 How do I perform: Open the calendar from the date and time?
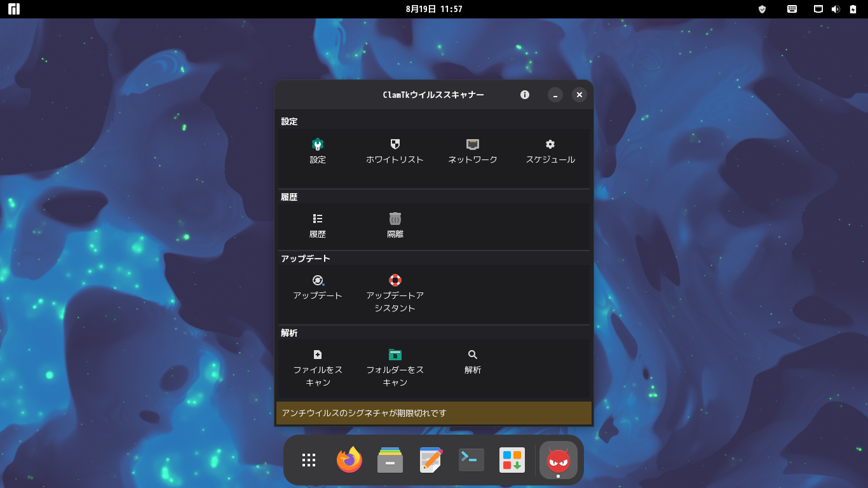[434, 9]
